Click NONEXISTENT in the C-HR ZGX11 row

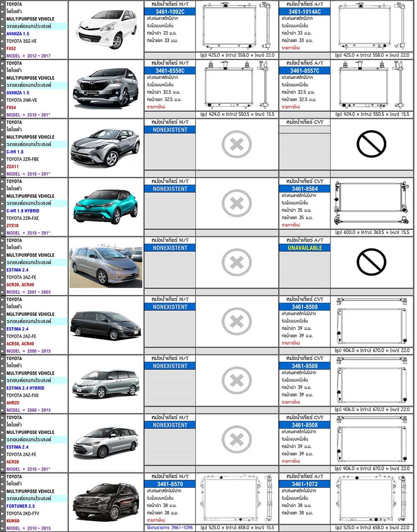[170, 130]
